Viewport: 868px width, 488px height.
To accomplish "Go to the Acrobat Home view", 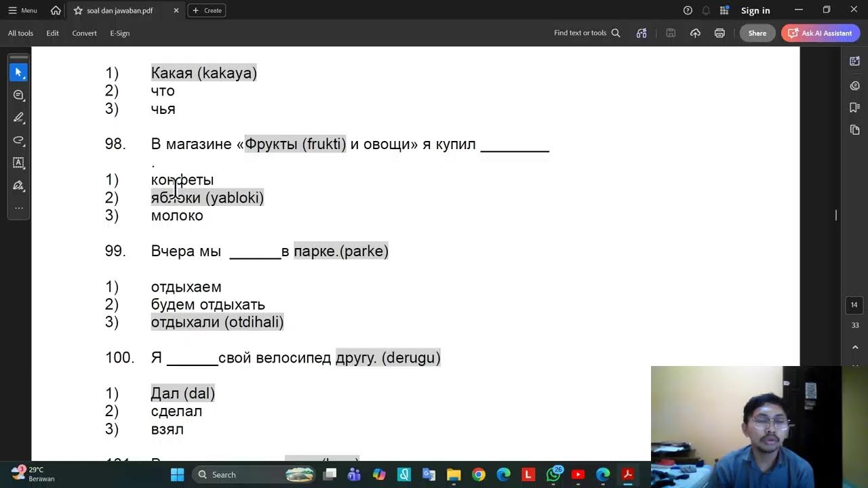I will [56, 10].
